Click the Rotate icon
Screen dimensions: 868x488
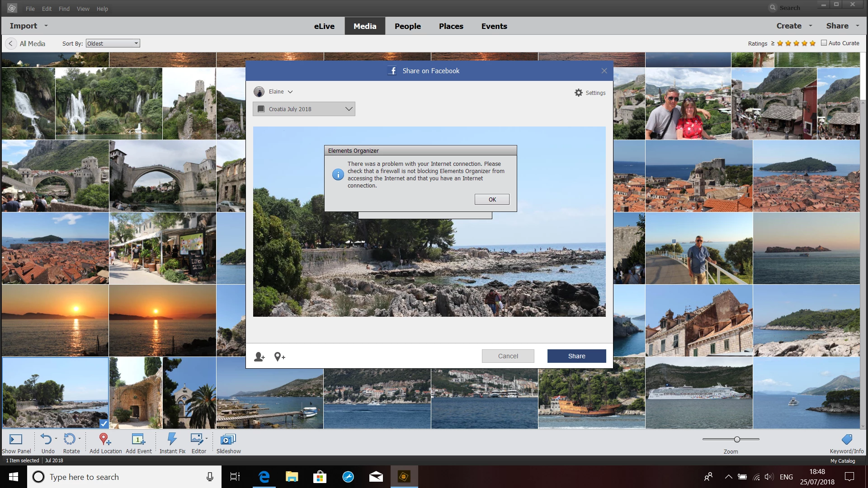(70, 439)
